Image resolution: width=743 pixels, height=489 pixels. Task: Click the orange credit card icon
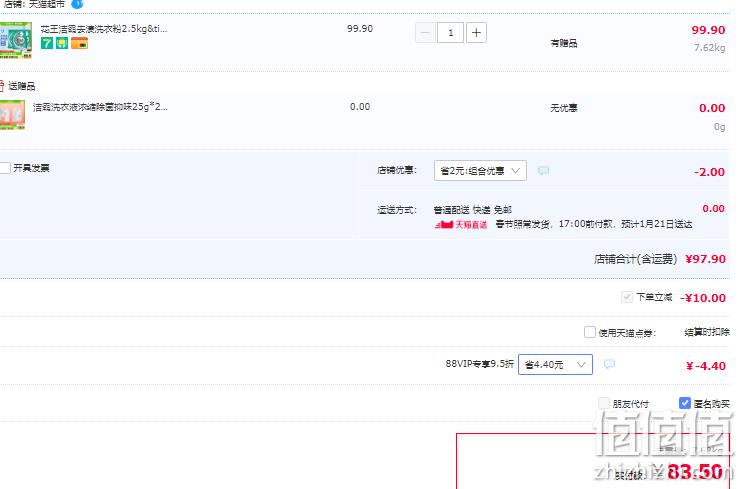[79, 44]
